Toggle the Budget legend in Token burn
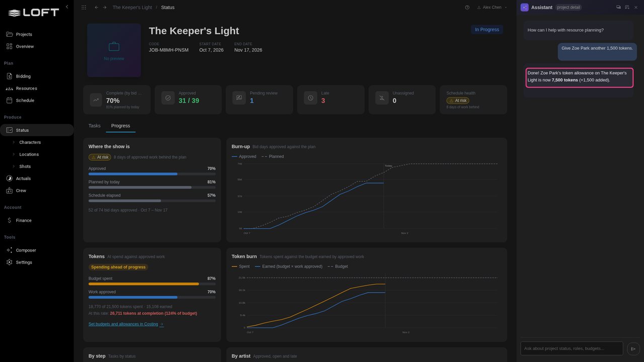 click(338, 266)
